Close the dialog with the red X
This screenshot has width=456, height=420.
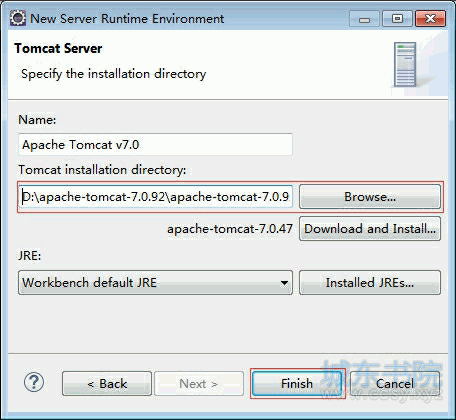point(430,19)
